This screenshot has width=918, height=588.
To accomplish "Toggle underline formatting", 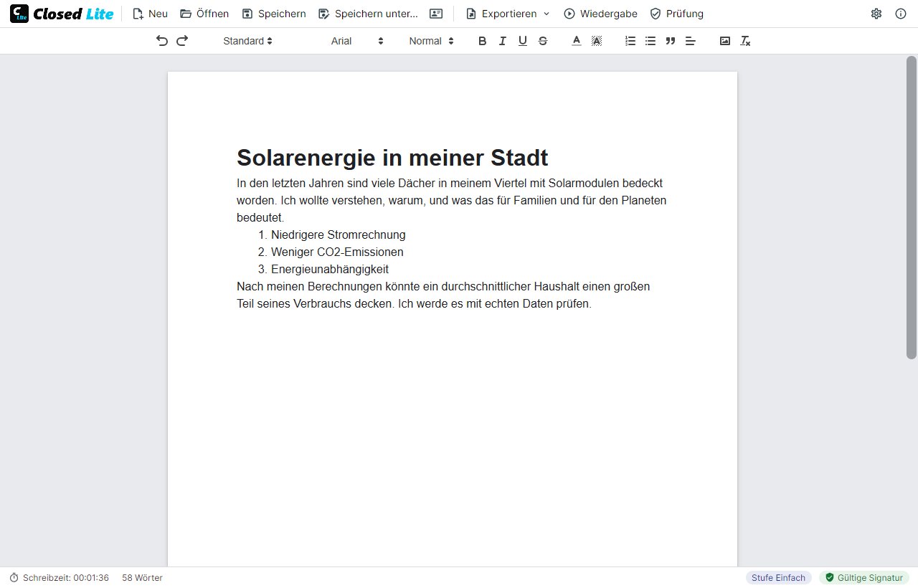I will tap(523, 41).
